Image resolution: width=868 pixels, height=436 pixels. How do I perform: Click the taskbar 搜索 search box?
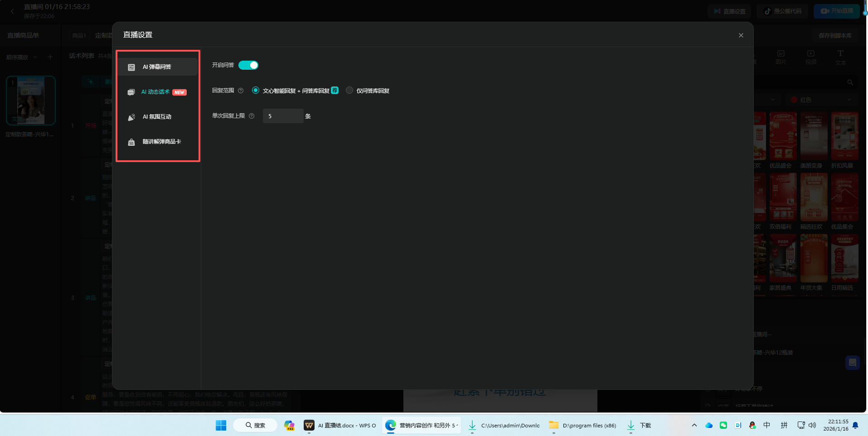click(x=255, y=425)
